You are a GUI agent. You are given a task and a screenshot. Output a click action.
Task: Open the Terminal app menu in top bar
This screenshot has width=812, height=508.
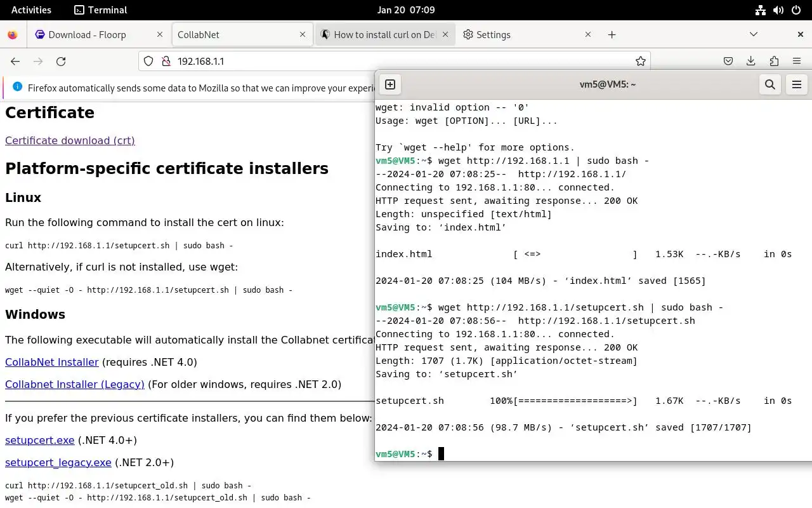pyautogui.click(x=100, y=10)
